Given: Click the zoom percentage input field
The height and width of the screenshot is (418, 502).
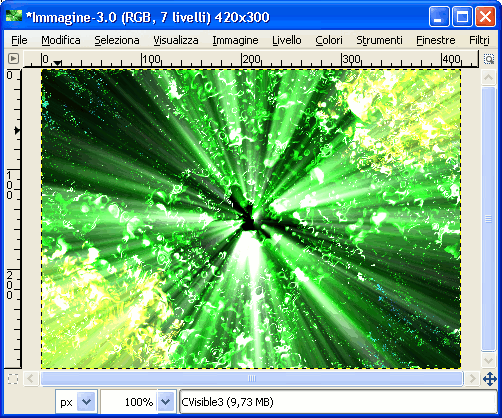Looking at the screenshot, I should [129, 402].
